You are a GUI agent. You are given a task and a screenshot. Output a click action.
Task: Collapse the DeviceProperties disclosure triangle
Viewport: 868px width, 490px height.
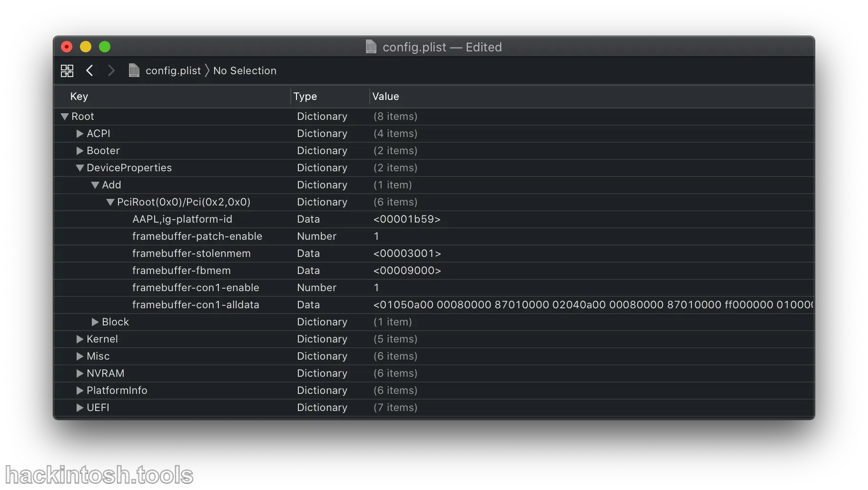click(80, 168)
